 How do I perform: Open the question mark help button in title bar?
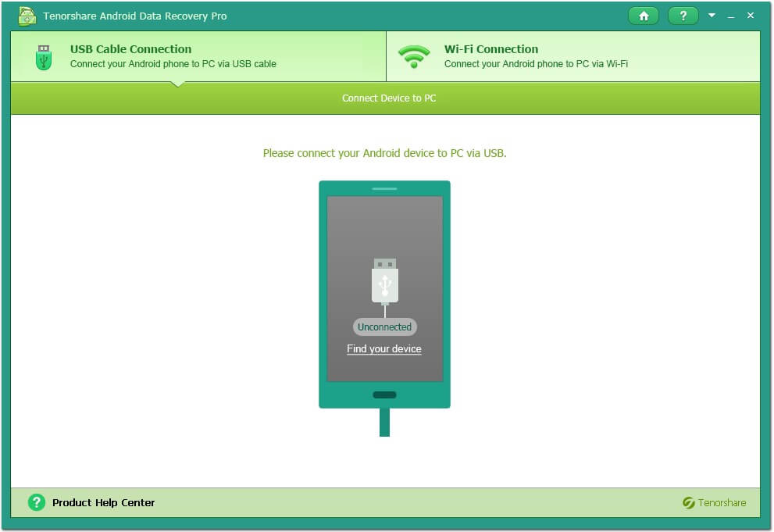pos(683,16)
